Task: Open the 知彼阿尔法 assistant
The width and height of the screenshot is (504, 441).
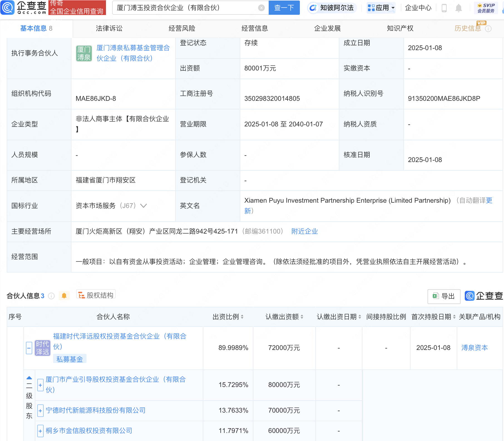Action: point(332,8)
